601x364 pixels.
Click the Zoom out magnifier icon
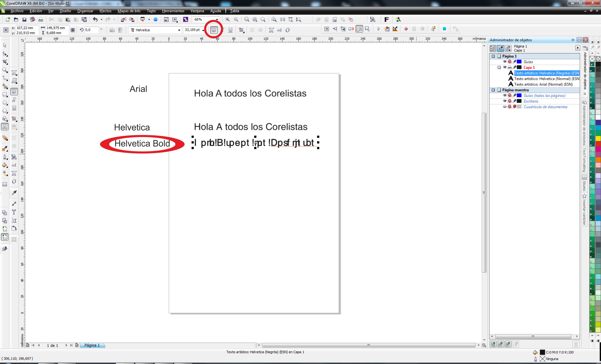click(x=236, y=19)
